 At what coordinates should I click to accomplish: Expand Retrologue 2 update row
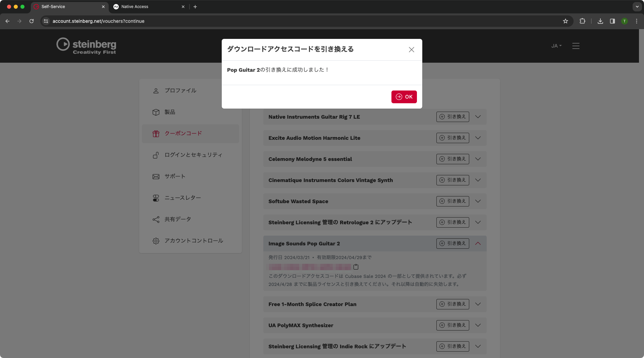(478, 222)
